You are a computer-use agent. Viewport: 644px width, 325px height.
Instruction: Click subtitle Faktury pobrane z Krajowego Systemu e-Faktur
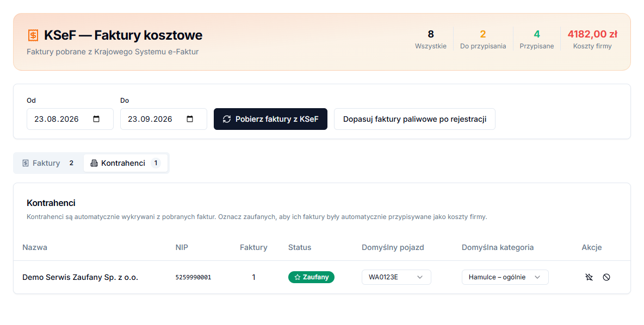tap(113, 52)
